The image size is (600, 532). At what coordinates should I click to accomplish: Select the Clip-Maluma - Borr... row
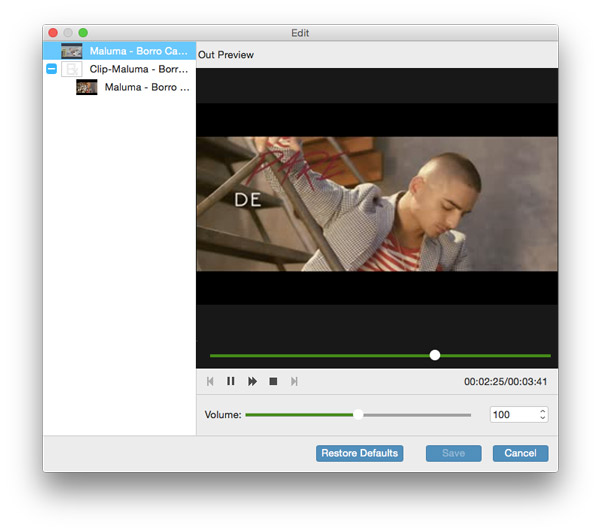click(x=119, y=69)
